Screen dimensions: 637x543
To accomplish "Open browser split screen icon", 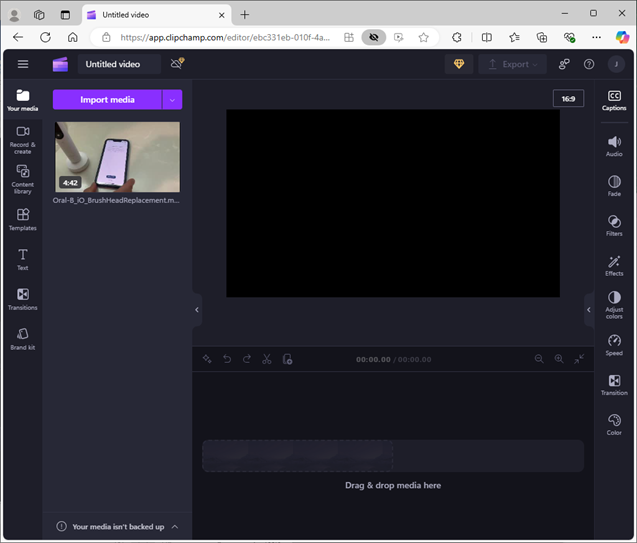I will click(x=486, y=37).
